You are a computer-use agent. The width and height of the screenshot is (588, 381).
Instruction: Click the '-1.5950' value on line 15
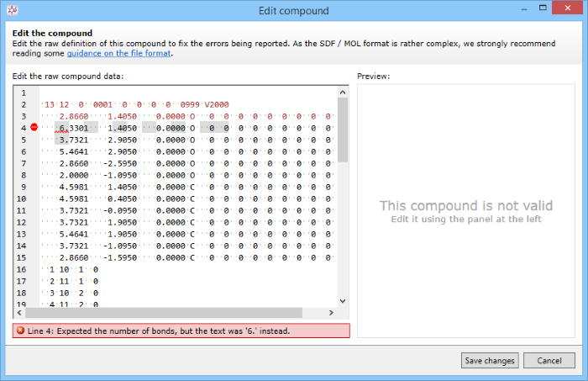tap(120, 258)
